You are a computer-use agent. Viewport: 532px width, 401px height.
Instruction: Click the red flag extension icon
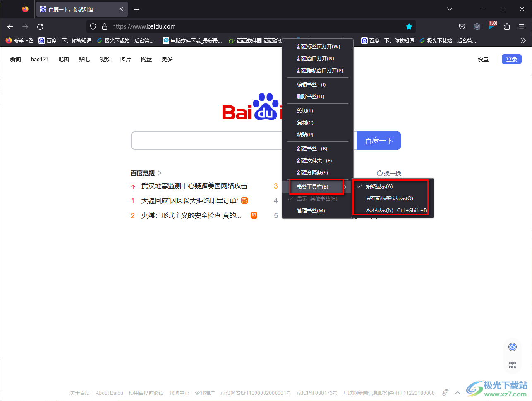(492, 26)
